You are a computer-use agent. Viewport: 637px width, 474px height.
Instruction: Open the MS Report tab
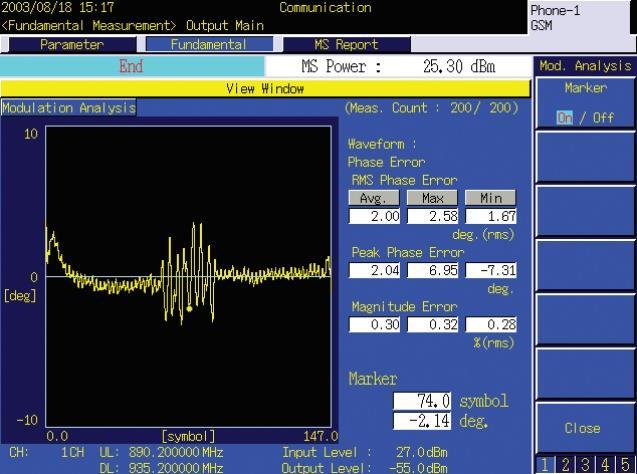coord(347,44)
